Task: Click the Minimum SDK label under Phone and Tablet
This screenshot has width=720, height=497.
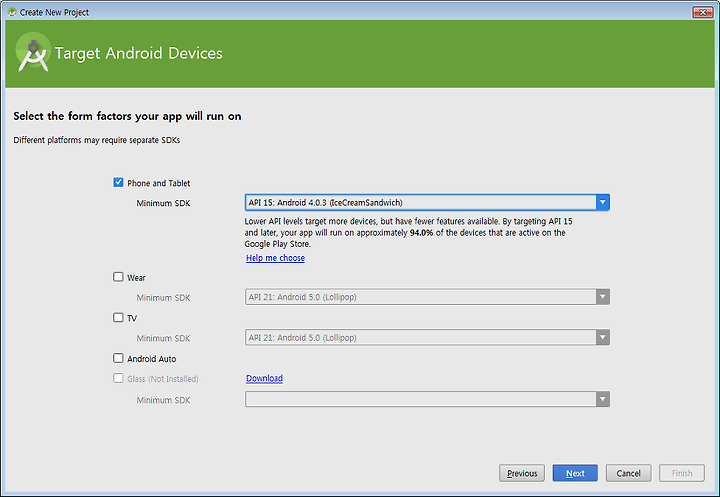Action: pos(163,203)
